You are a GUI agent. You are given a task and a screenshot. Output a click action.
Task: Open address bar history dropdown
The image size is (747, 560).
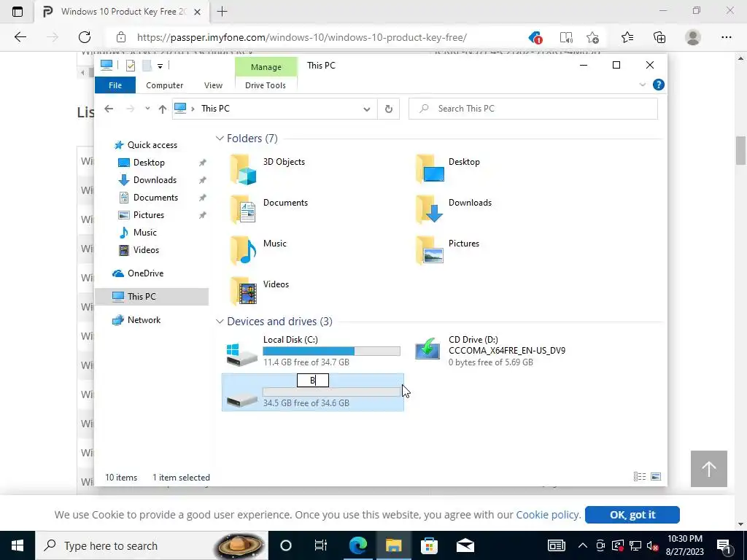point(367,109)
